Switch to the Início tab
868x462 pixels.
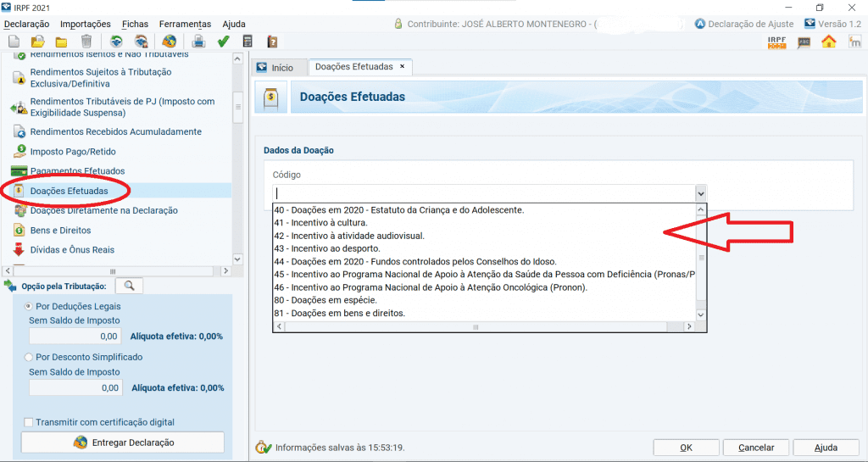tap(280, 68)
